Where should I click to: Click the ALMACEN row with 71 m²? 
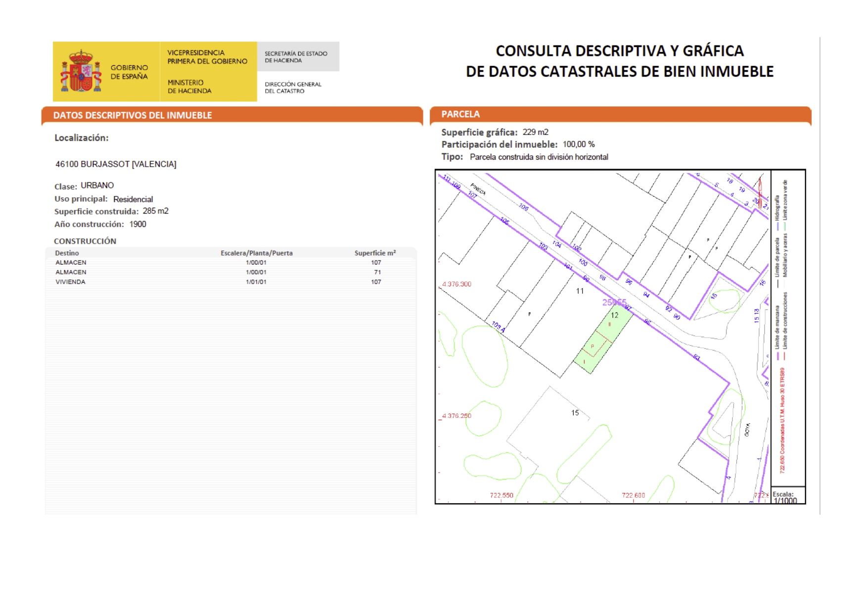pyautogui.click(x=71, y=272)
